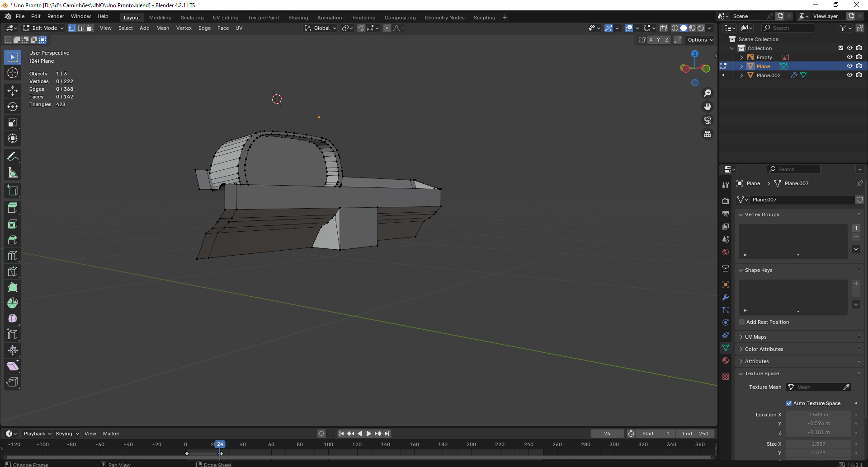Hide the Plane.002 object in viewport
Screen dimensions: 868x467
tap(849, 75)
